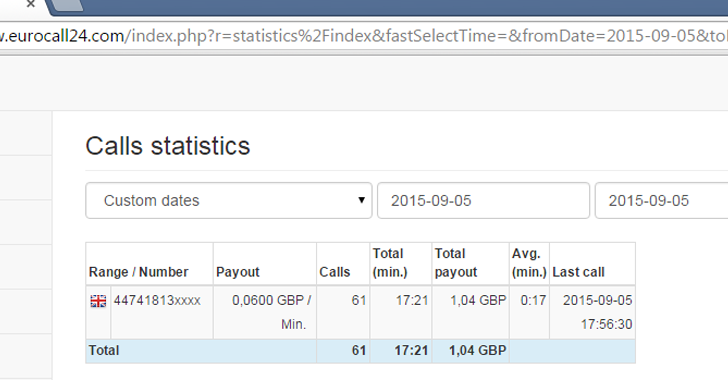Click the Last call column header
728x380 pixels.
578,272
